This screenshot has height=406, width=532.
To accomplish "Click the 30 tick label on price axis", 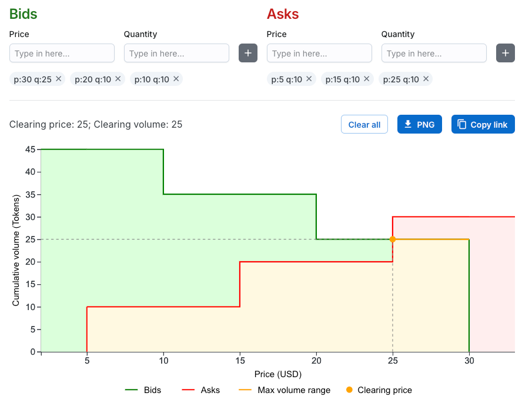I will pyautogui.click(x=469, y=361).
